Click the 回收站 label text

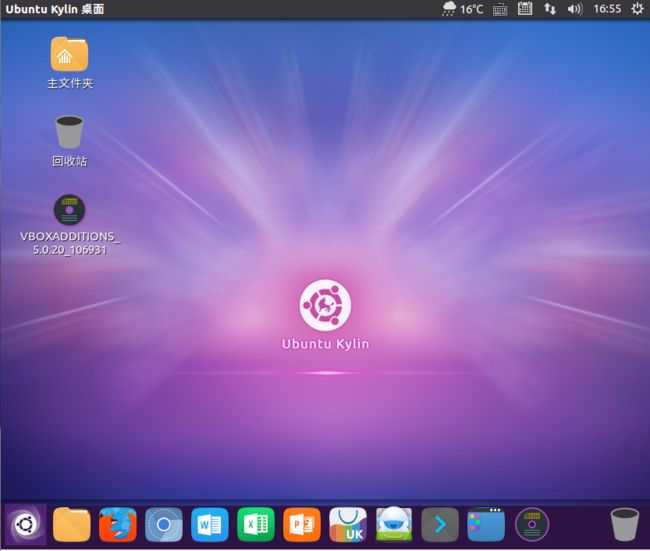coord(69,161)
